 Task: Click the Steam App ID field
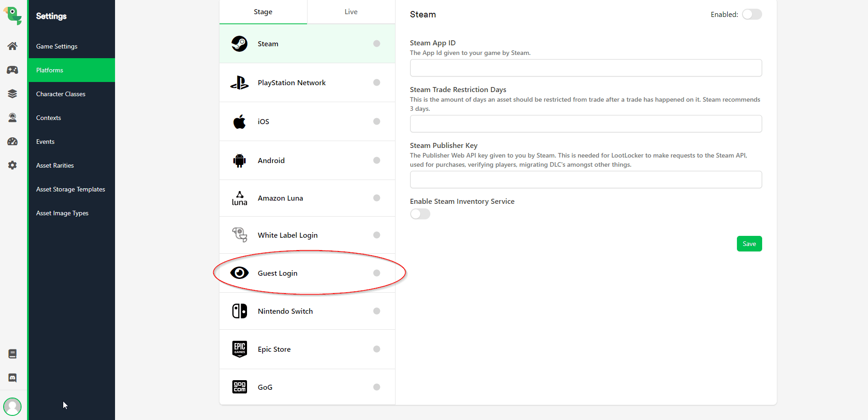(585, 68)
